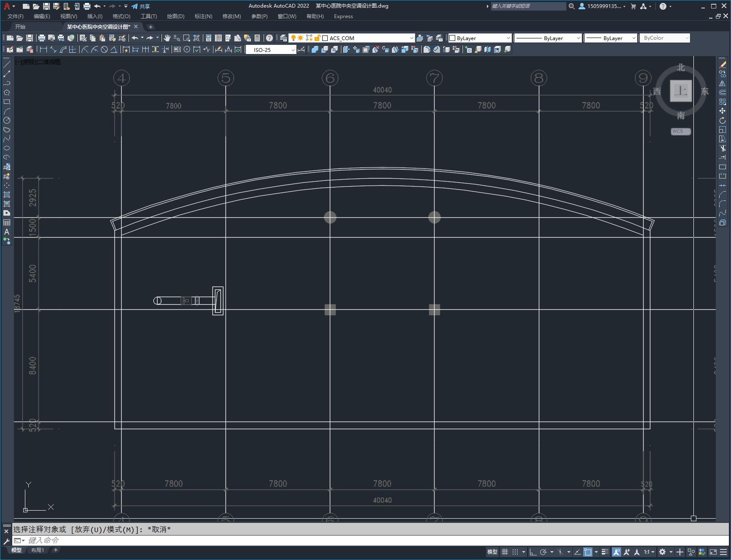Click the ViewCube 上 top face
The width and height of the screenshot is (731, 560).
tap(681, 91)
